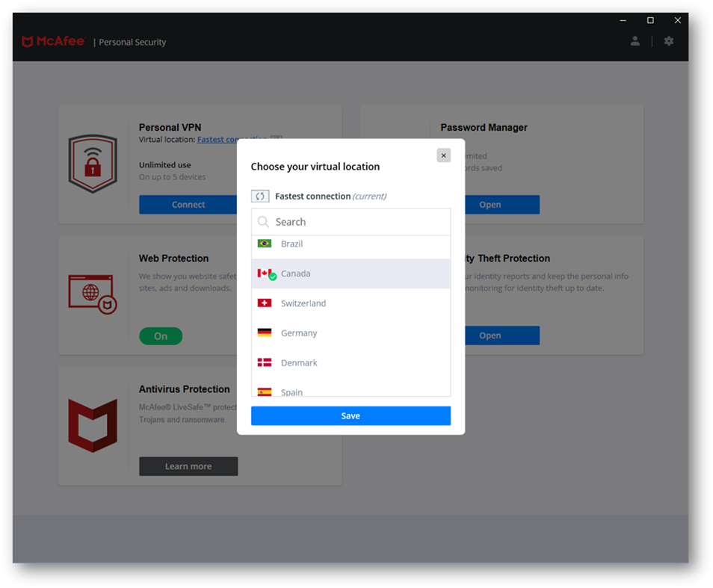The image size is (713, 588).
Task: Select Fastest connection (current) option
Action: click(319, 196)
